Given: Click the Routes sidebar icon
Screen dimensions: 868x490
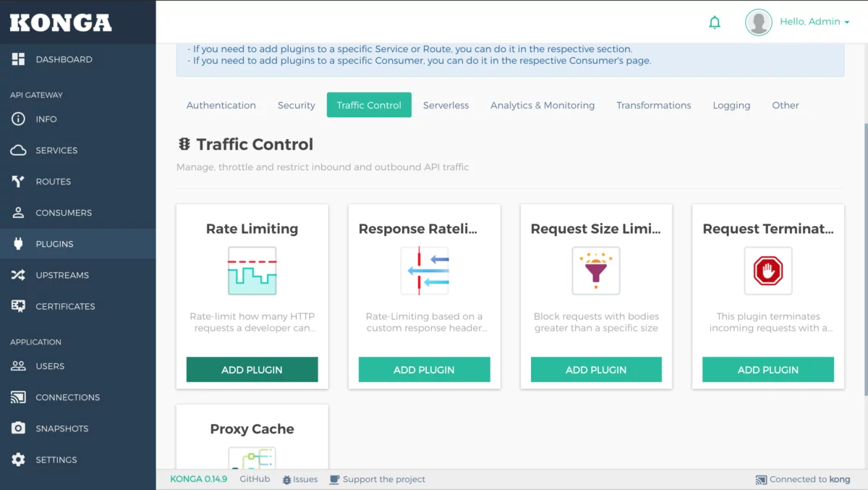Looking at the screenshot, I should (19, 181).
